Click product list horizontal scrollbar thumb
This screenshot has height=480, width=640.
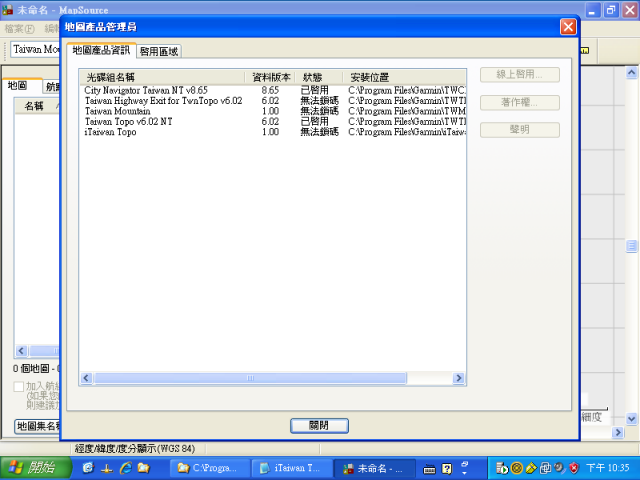[x=250, y=378]
